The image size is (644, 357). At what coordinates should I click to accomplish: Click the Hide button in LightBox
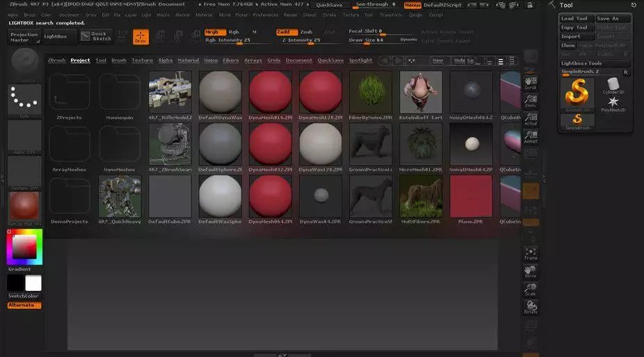(458, 61)
